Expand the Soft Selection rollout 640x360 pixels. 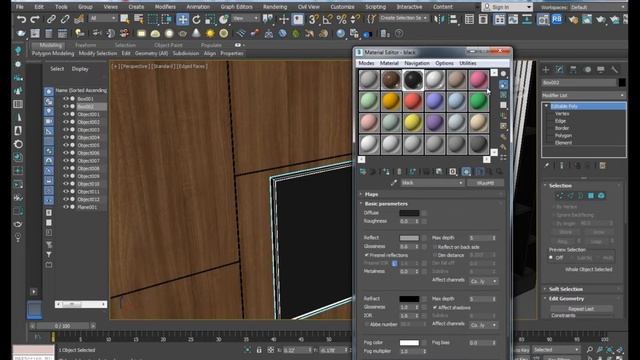[x=565, y=289]
